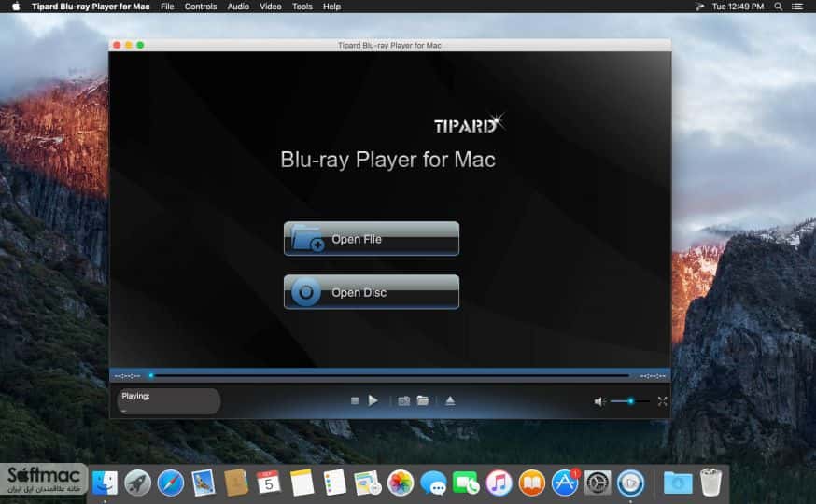Open Maps in the dock
Viewport: 816px width, 504px height.
pos(368,483)
